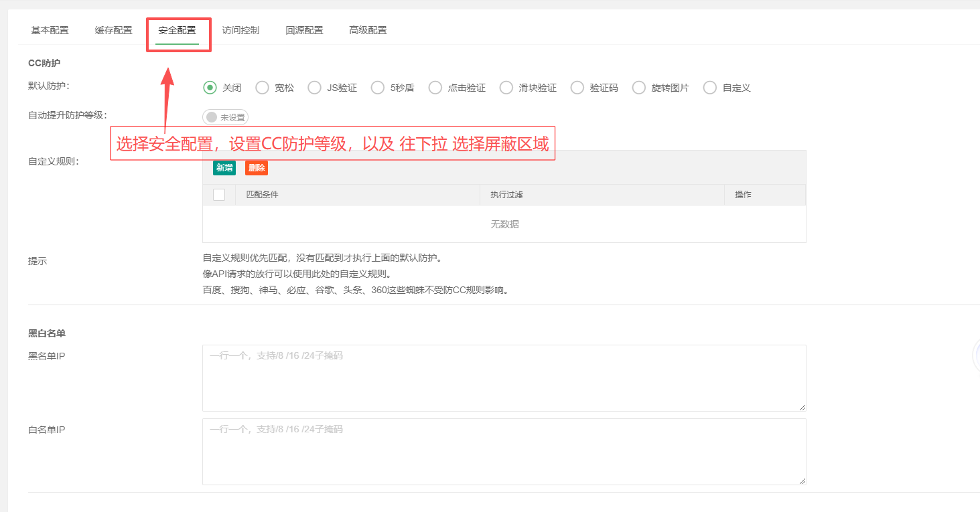Click the green 新增 button

[x=224, y=168]
